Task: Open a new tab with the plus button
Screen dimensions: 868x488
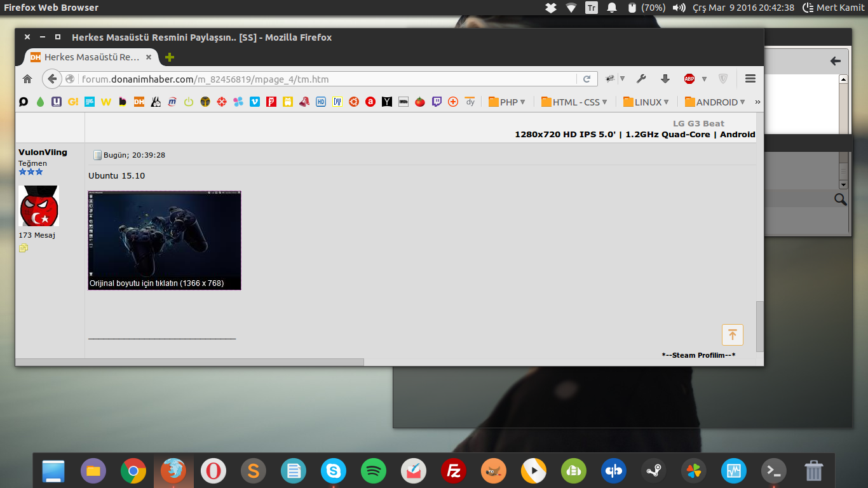Action: (x=169, y=57)
